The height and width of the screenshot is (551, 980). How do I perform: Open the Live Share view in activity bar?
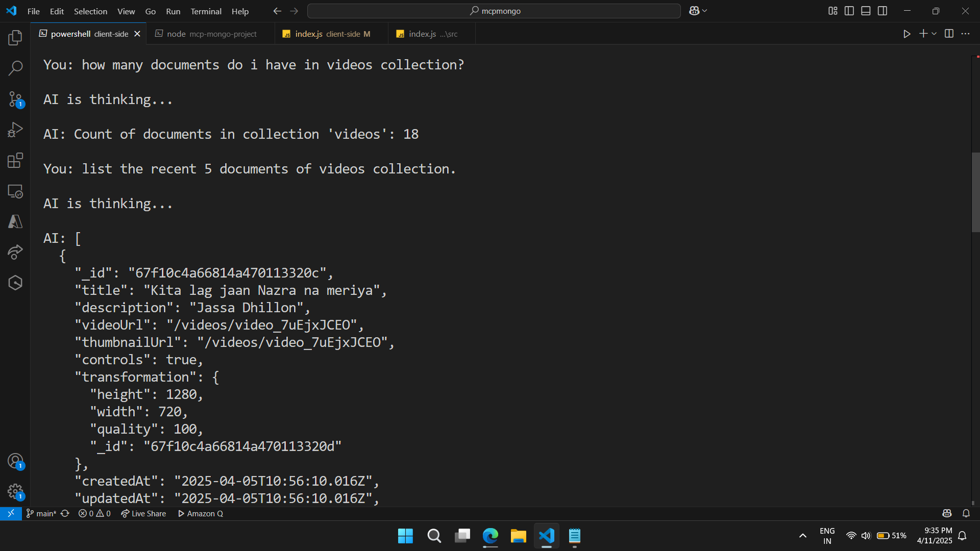pos(15,252)
